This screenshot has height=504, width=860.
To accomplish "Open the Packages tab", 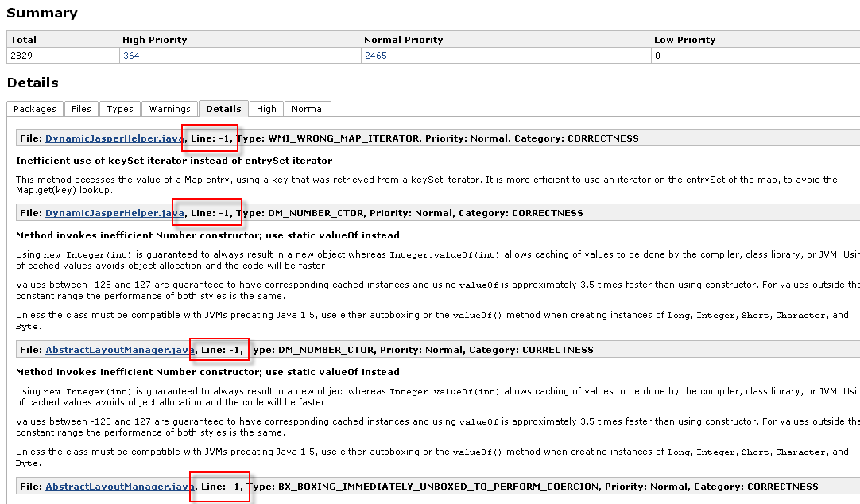I will (35, 109).
